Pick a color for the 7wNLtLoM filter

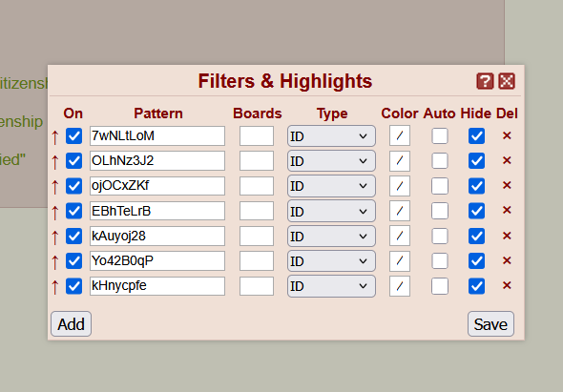point(400,135)
